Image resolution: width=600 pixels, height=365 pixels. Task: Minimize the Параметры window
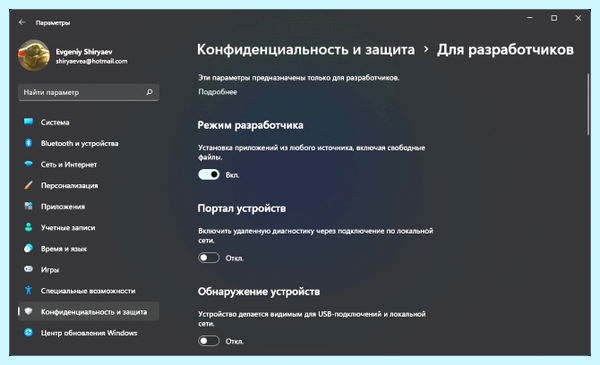(530, 18)
